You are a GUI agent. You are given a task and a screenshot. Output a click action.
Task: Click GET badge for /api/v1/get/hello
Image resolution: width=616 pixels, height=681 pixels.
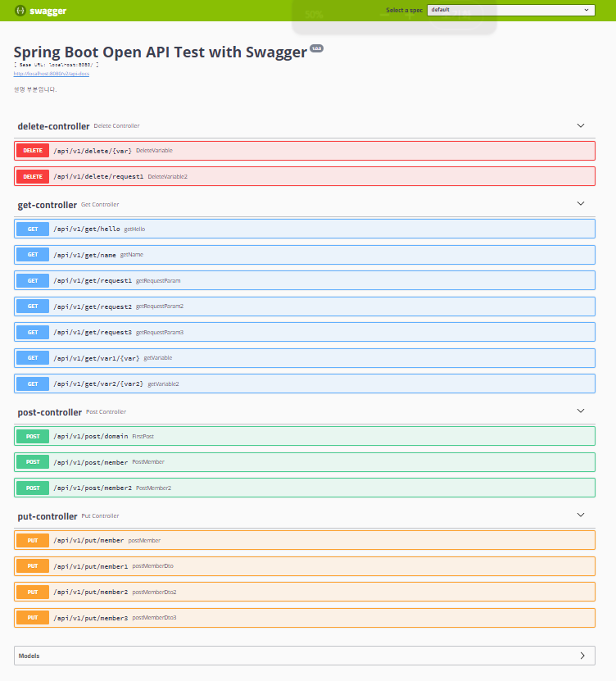coord(33,229)
